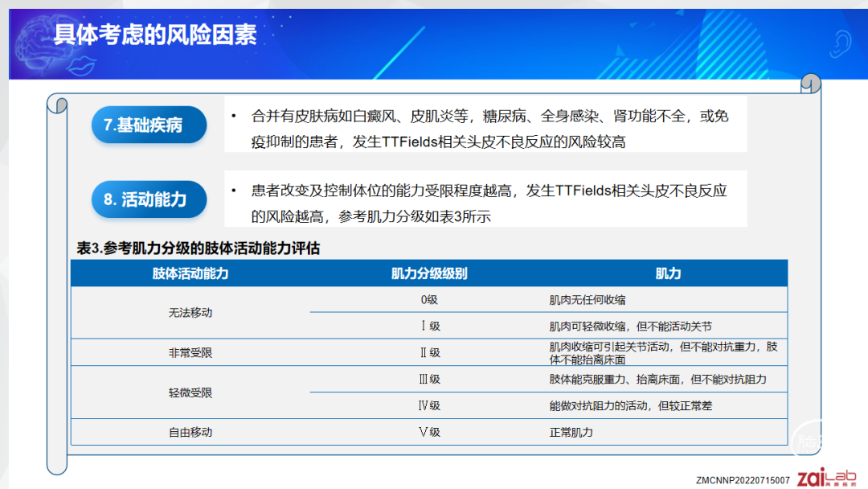
Task: Click the 0级 grade cell
Action: (429, 300)
